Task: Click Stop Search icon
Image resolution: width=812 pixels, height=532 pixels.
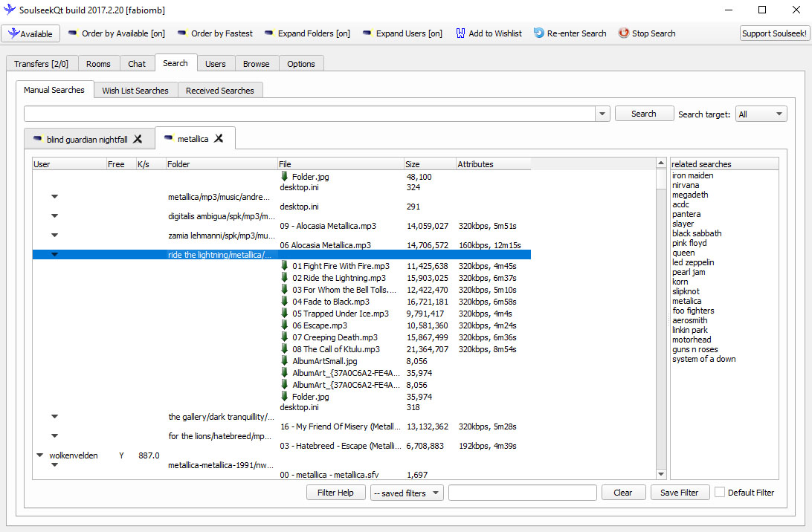Action: coord(623,33)
